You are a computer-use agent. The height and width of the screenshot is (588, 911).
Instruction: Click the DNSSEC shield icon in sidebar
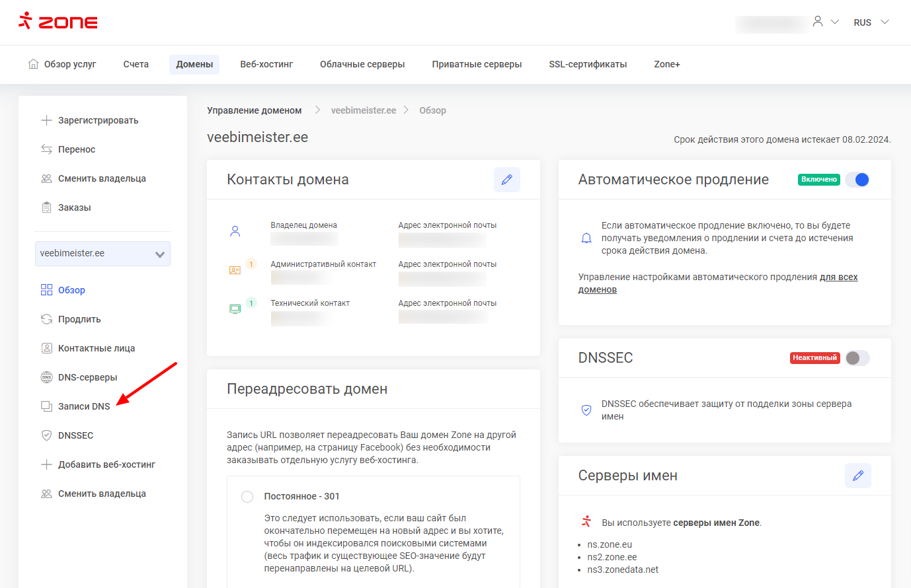pos(46,435)
